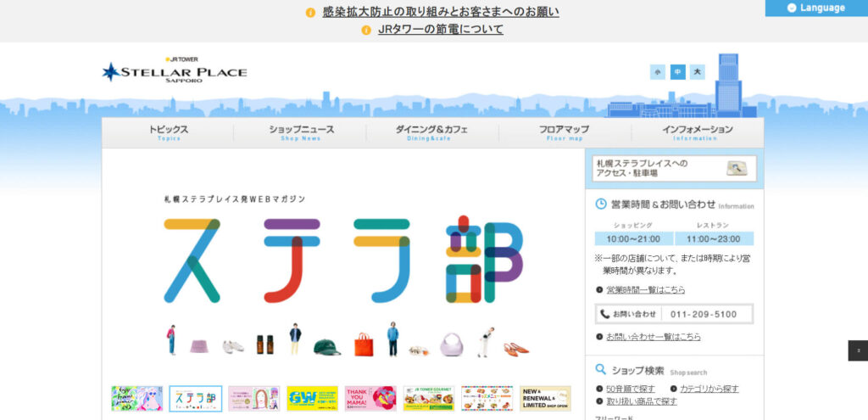This screenshot has height=420, width=868.
Task: Click the JR Tower building illustration
Action: (728, 85)
